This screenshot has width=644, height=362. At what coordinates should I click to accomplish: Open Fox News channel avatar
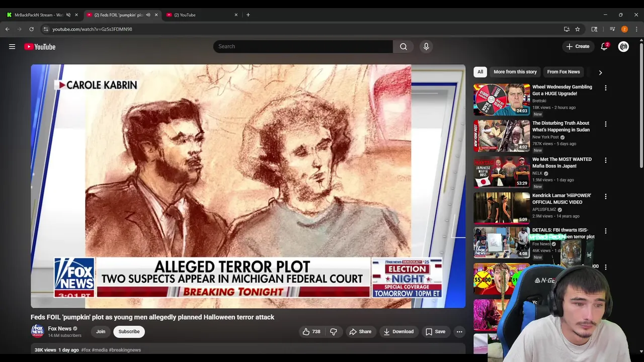pyautogui.click(x=37, y=331)
